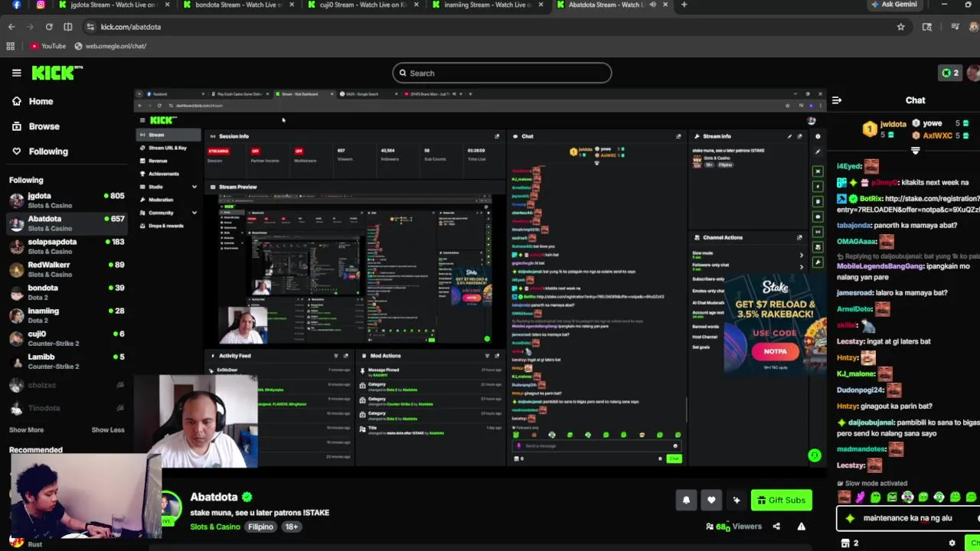The width and height of the screenshot is (980, 551).
Task: Mute the Abatdota tab audio icon
Action: coord(653,5)
